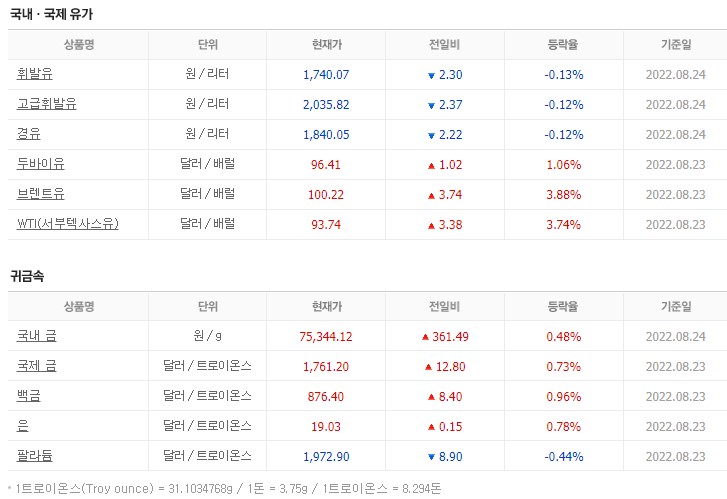This screenshot has height=499, width=727.
Task: Open the 백금 product link
Action: pyautogui.click(x=29, y=396)
